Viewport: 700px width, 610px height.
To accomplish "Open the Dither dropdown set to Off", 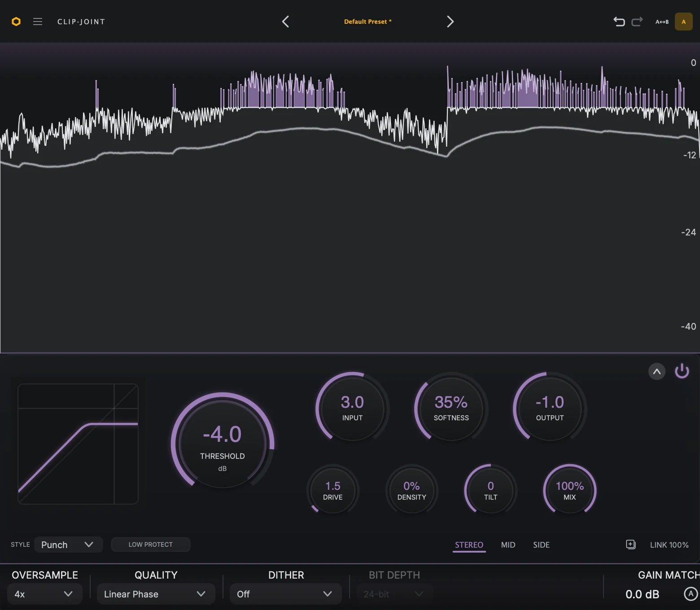I will 285,594.
